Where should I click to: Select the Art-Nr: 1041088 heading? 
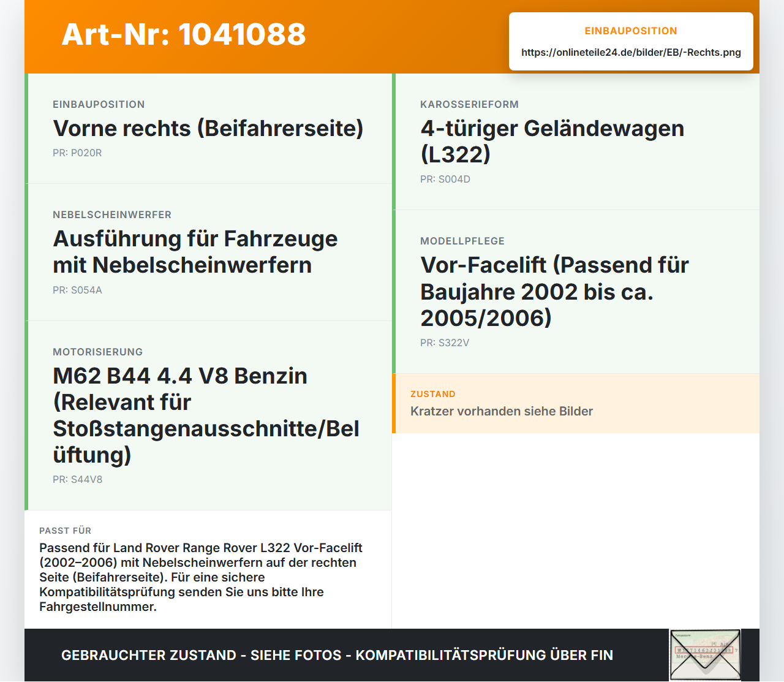[184, 34]
